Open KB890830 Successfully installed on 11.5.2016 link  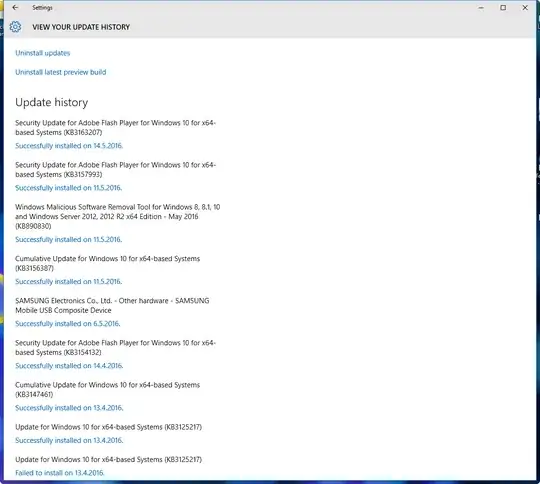[69, 239]
